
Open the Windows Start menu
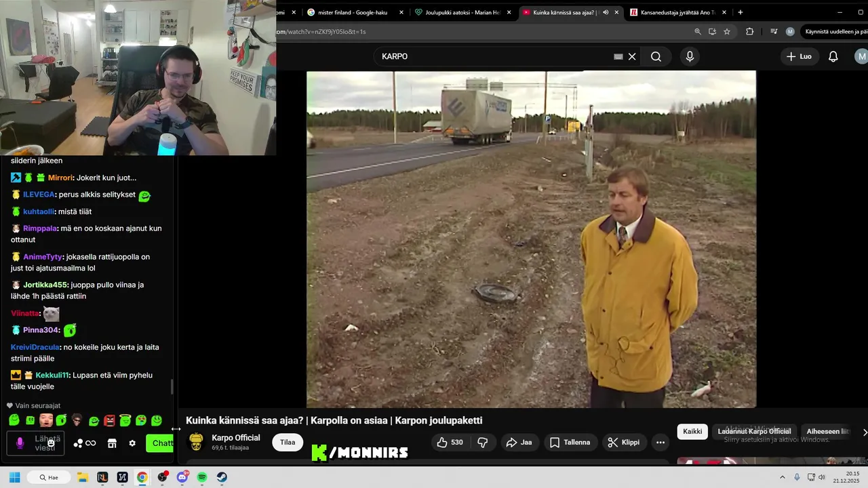point(14,477)
